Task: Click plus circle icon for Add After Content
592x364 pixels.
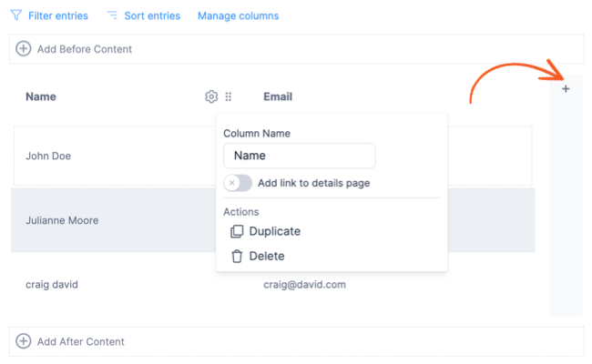Action: coord(24,341)
